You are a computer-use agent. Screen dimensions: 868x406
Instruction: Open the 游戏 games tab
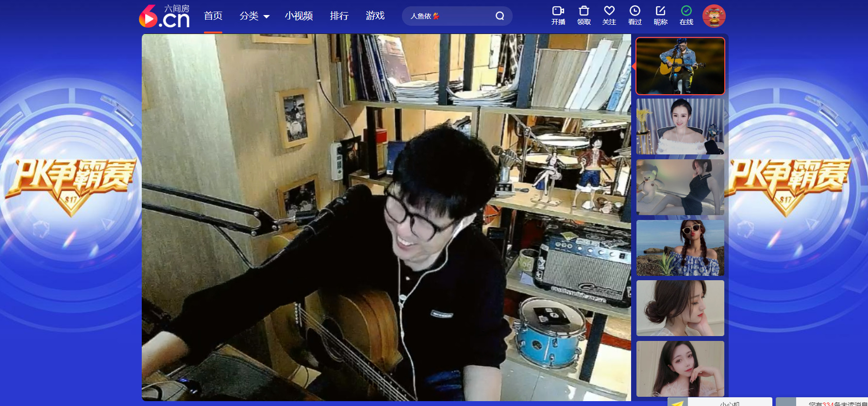click(x=375, y=16)
